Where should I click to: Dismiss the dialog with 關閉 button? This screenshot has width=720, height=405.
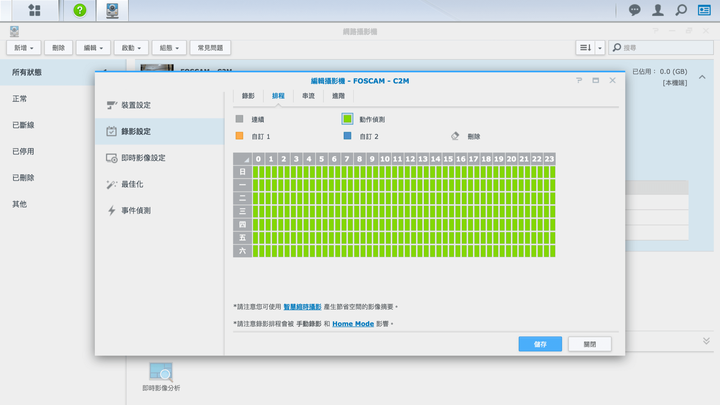590,344
